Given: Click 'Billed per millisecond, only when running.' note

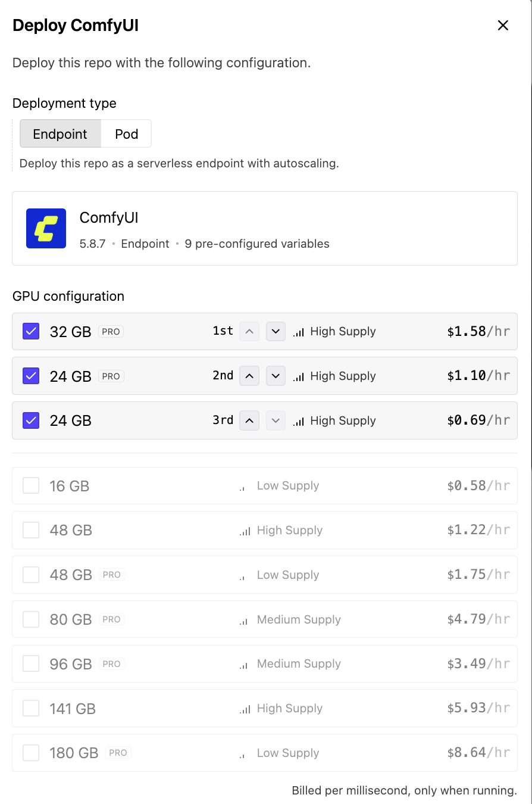Looking at the screenshot, I should point(404,790).
